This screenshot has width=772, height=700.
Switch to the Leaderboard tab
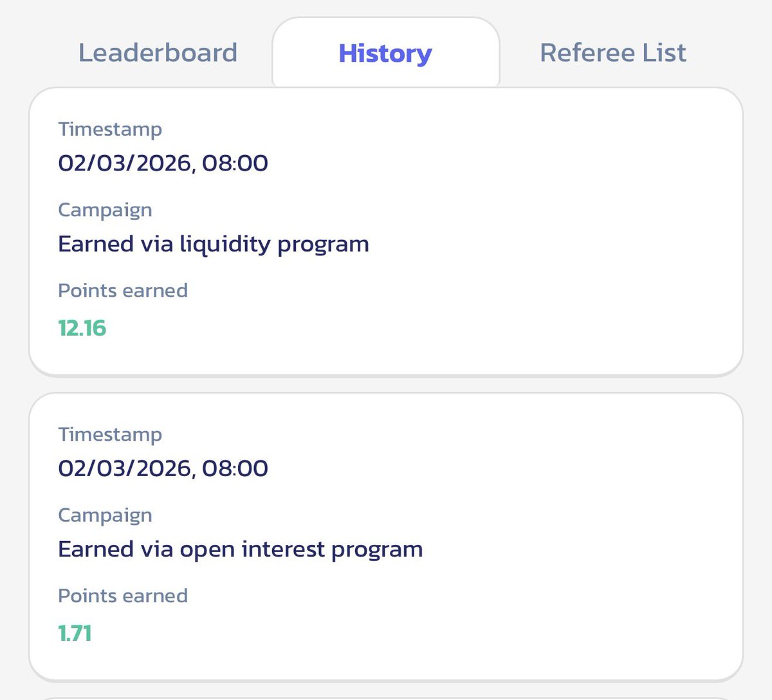point(158,53)
